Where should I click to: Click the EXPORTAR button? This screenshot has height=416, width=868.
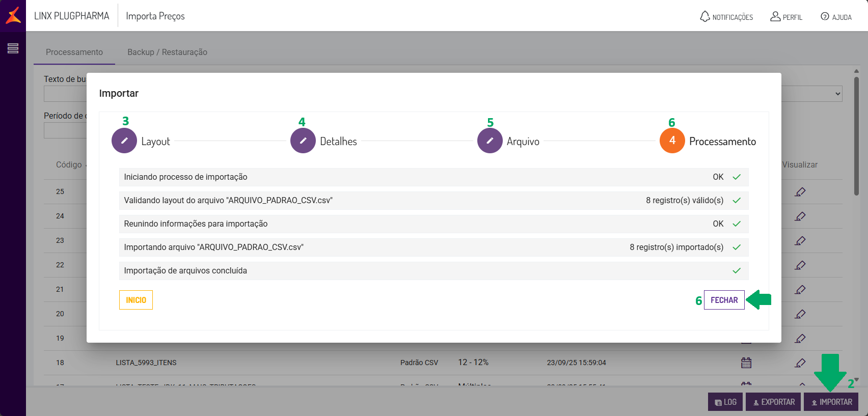(x=773, y=402)
